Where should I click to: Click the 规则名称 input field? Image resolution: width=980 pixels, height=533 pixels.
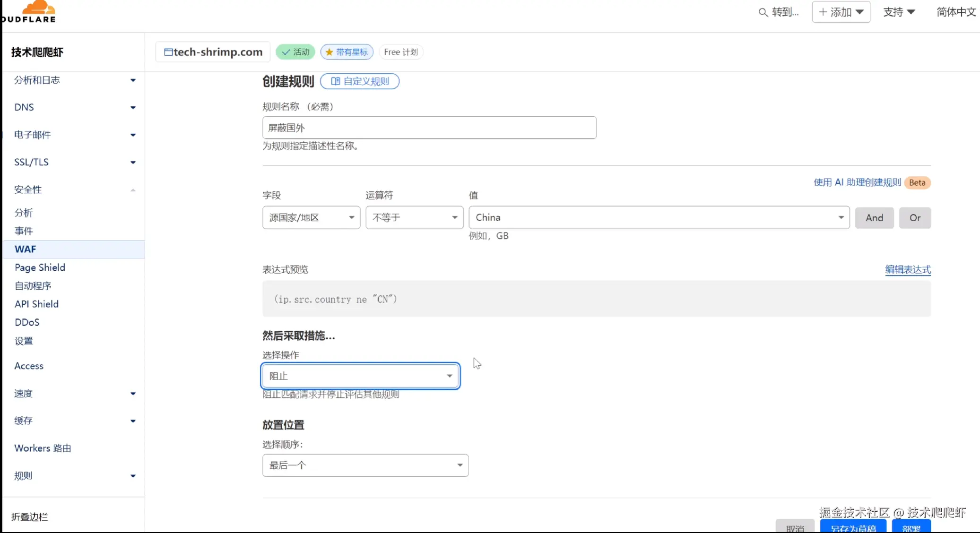tap(429, 128)
